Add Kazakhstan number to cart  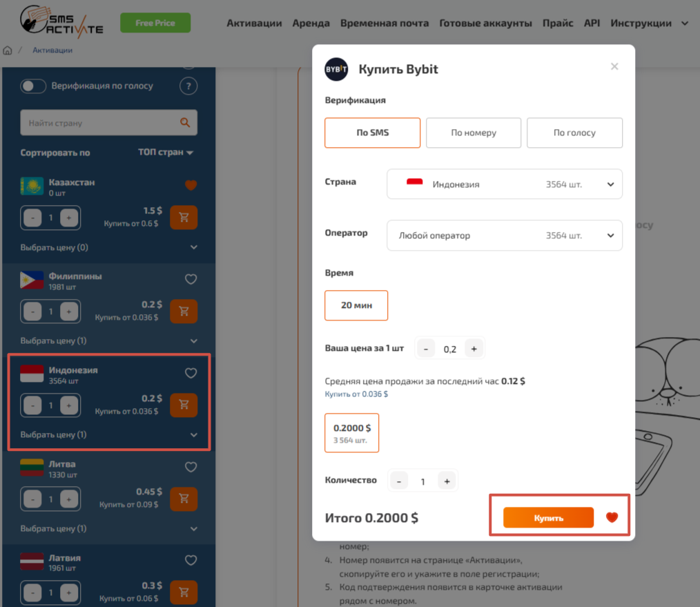point(184,218)
